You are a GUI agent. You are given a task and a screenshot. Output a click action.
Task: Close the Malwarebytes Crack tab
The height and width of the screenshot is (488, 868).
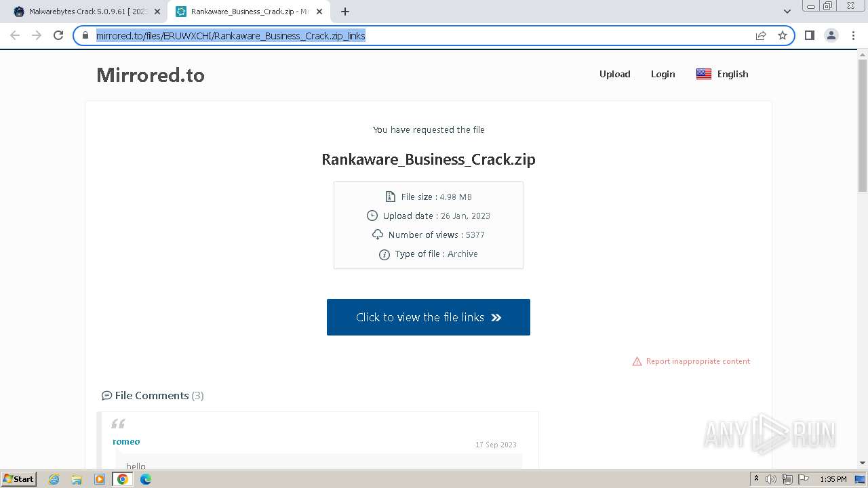point(157,12)
